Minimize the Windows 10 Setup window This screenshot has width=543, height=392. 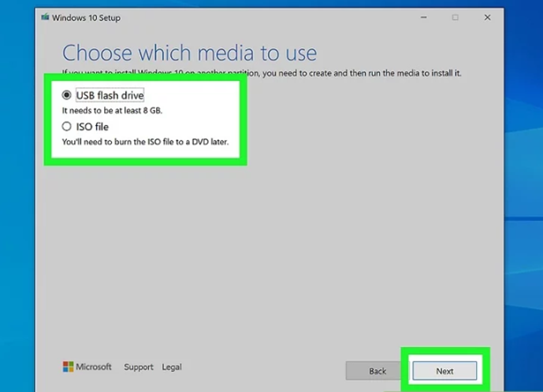pos(423,17)
